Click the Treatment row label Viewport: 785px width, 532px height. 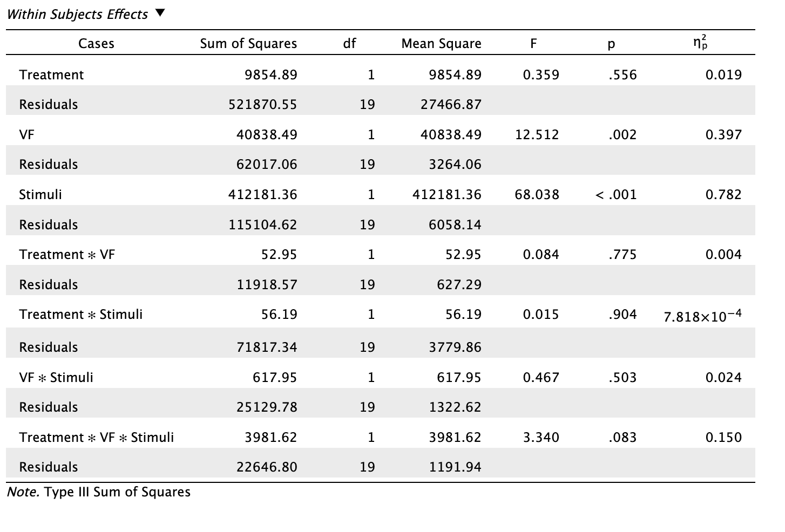[51, 74]
